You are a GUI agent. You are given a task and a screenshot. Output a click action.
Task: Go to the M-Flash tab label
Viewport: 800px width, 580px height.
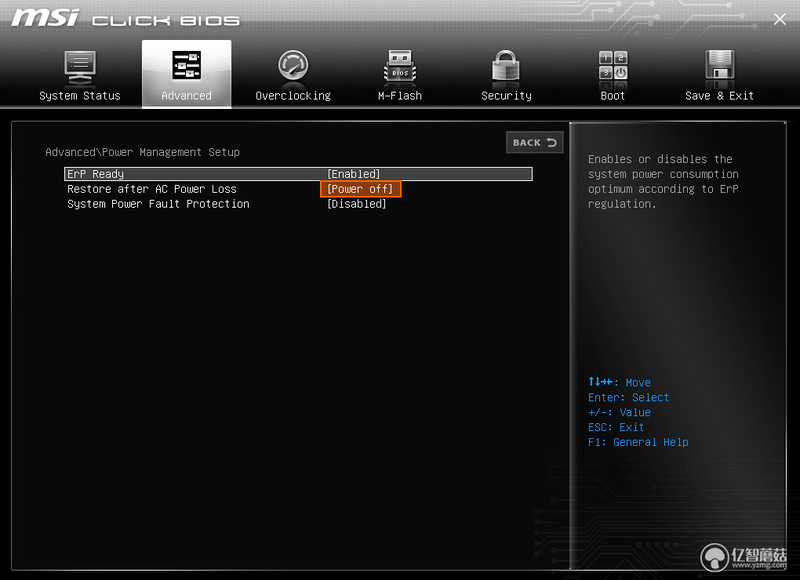(x=400, y=96)
